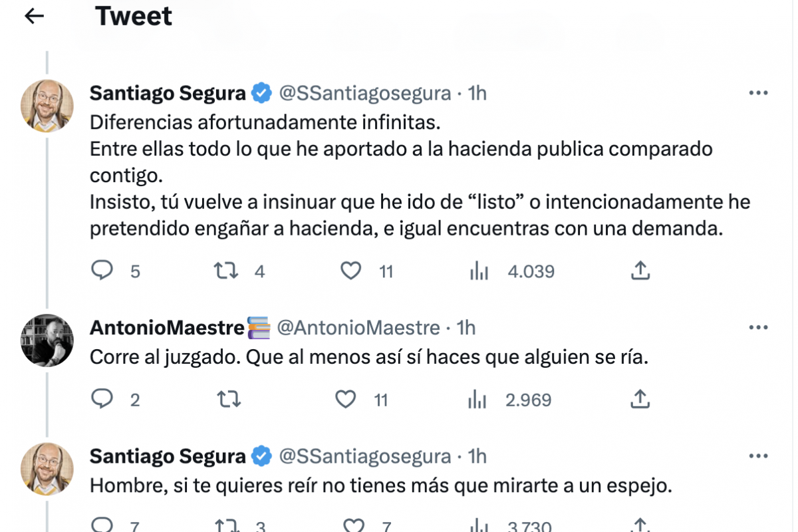Reply to Antonio Maestre's tweet
The width and height of the screenshot is (798, 532).
click(102, 399)
